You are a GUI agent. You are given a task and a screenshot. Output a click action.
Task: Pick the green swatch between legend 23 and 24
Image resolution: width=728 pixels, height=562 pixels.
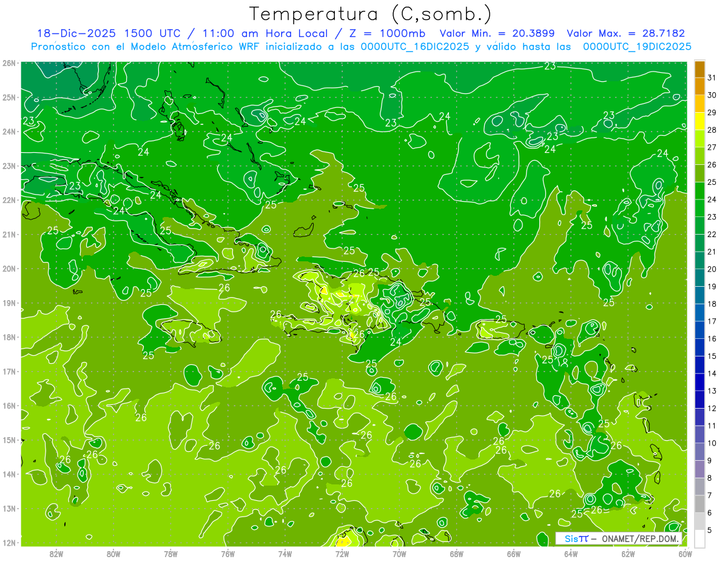tap(699, 209)
